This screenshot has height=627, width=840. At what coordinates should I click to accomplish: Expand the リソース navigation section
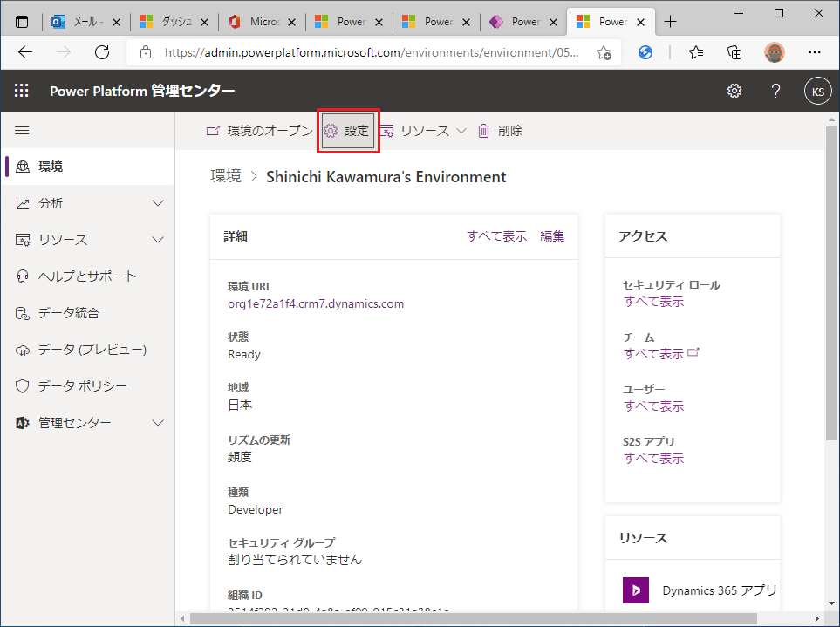coord(88,240)
